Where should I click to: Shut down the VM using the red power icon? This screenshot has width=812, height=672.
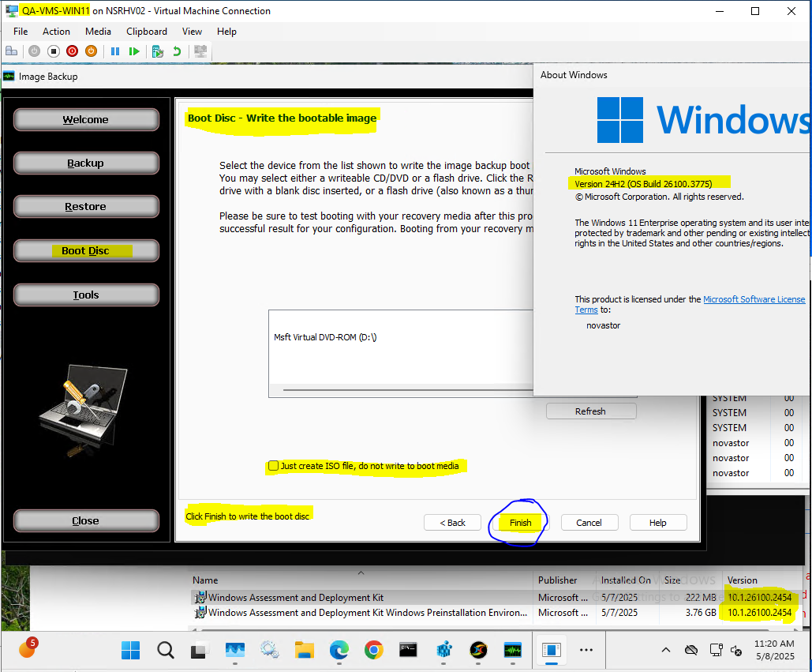point(72,51)
